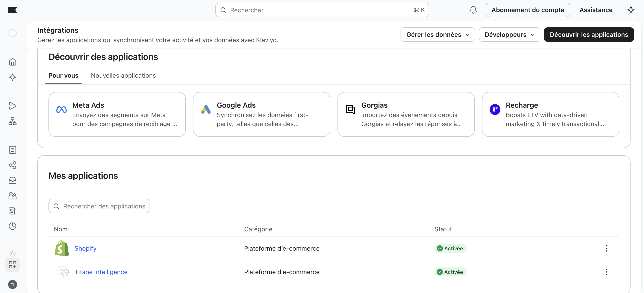Expand the Gérer les données dropdown
This screenshot has width=644, height=293.
click(x=438, y=35)
